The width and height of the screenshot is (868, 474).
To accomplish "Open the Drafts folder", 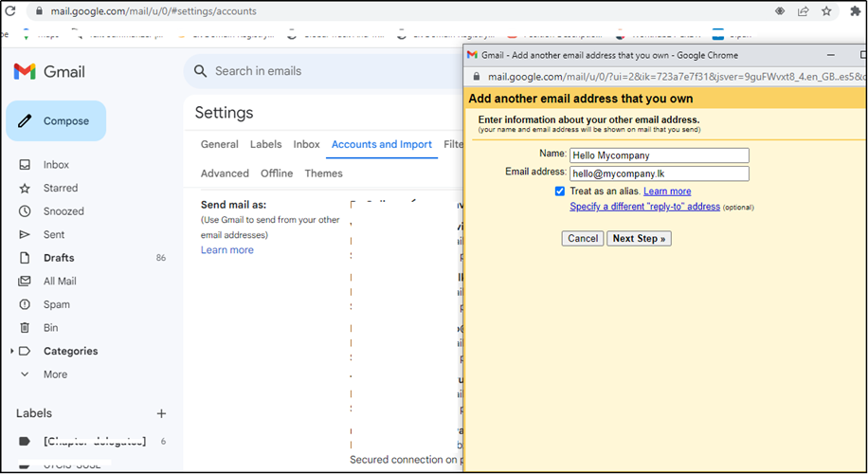I will pyautogui.click(x=59, y=258).
